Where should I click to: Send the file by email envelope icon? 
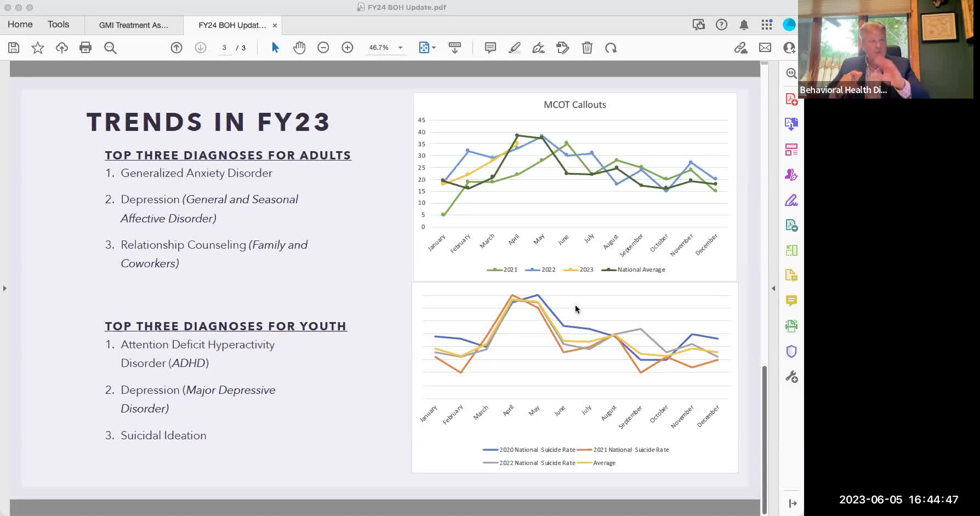coord(765,48)
